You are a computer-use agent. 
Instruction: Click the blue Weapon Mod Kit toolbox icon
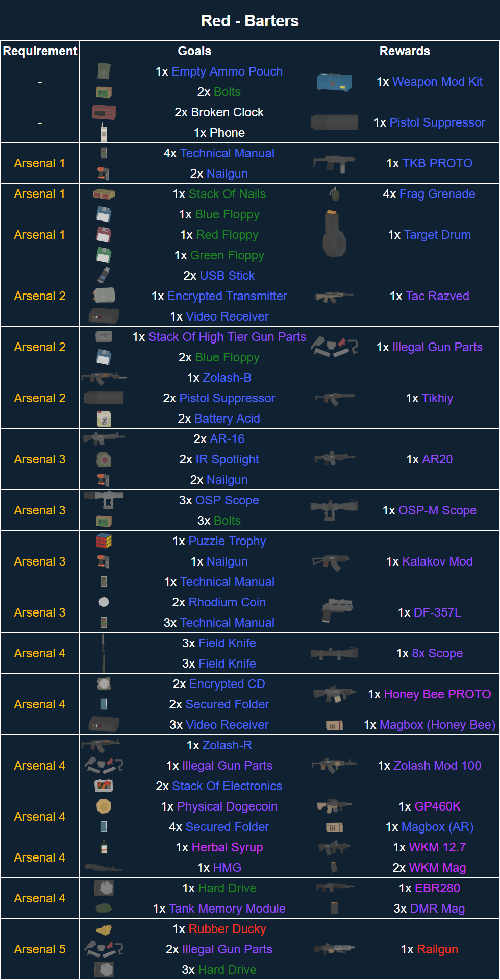pyautogui.click(x=334, y=82)
